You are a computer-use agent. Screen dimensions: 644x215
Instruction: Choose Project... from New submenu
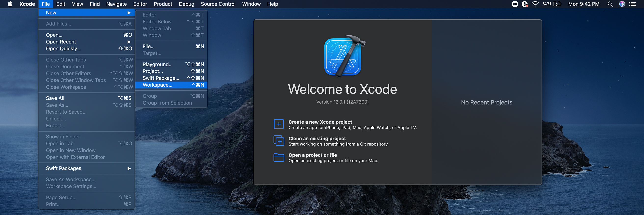click(171, 71)
